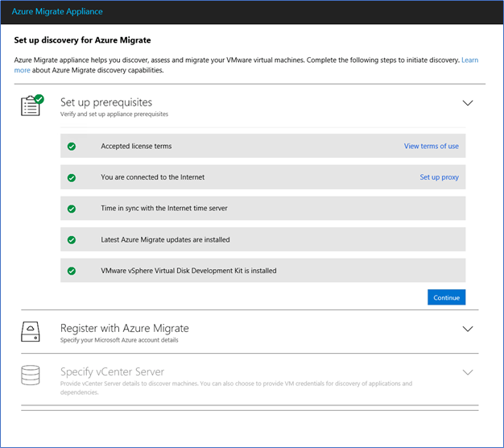Follow the Learn more link

pos(469,60)
